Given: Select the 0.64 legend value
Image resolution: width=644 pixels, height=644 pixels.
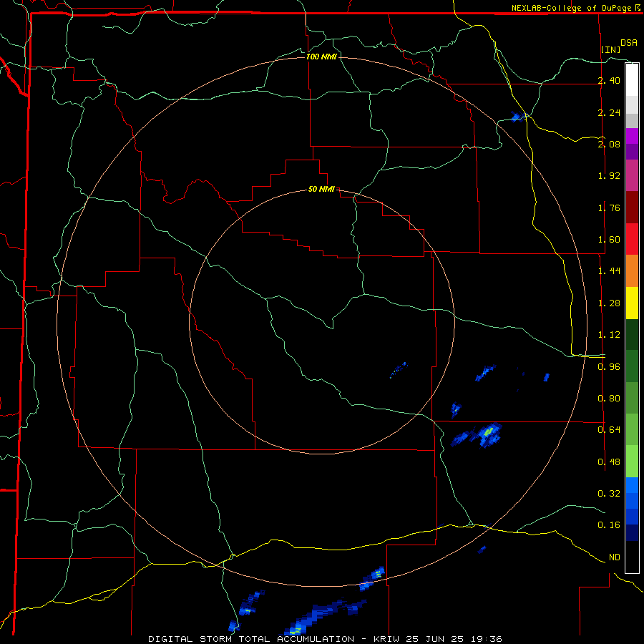Looking at the screenshot, I should 609,430.
